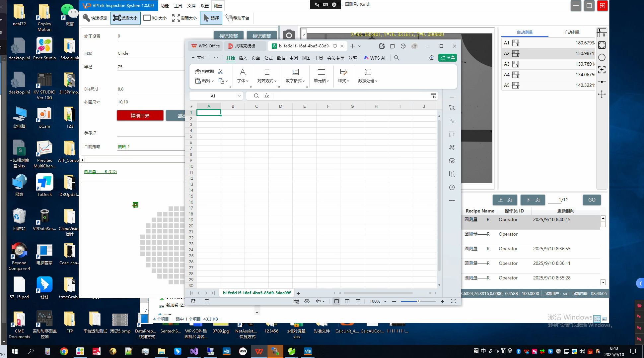Open the cell name box dropdown

coord(239,96)
